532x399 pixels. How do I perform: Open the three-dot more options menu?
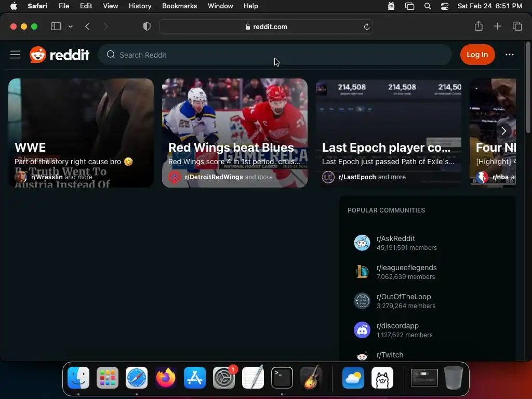coord(509,55)
